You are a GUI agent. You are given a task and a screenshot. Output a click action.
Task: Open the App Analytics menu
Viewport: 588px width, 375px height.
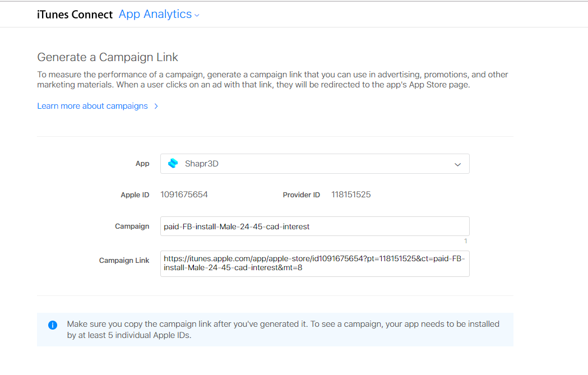click(155, 15)
